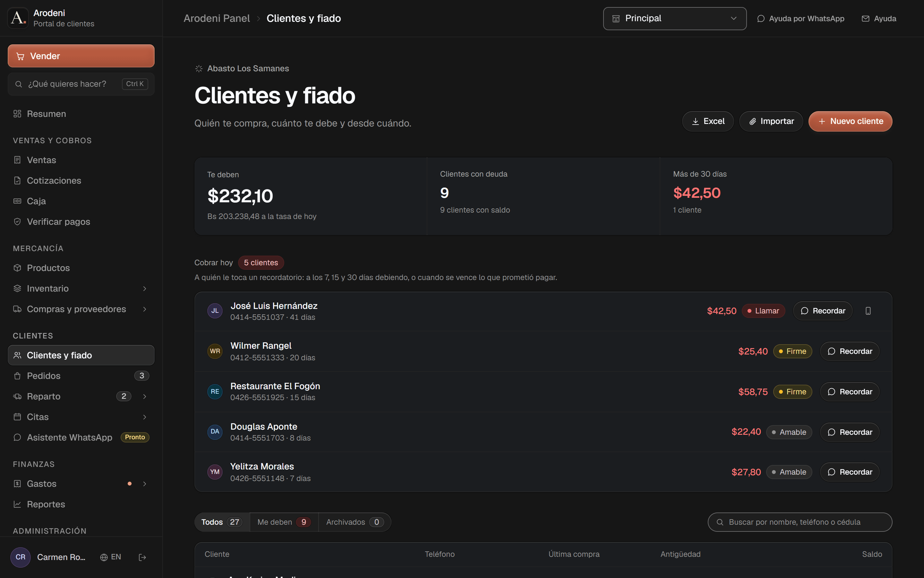Click Arodeni Panel breadcrumb

[x=217, y=18]
